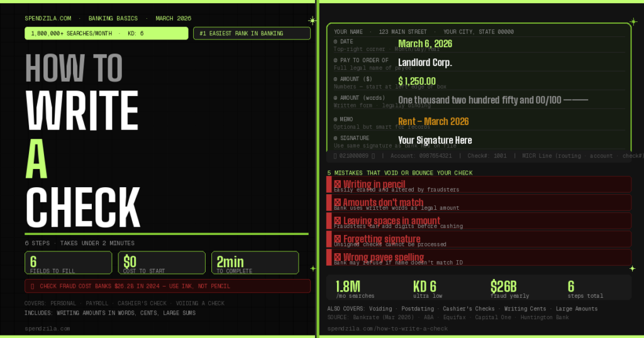Click the X icon beside Forgetting signature
Image resolution: width=644 pixels, height=338 pixels.
(338, 239)
